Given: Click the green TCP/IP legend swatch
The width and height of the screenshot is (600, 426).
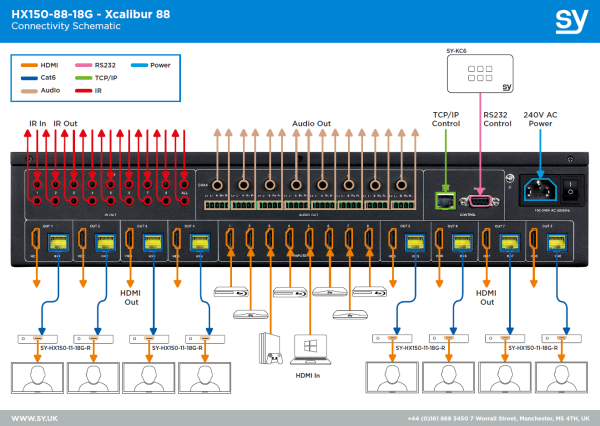Looking at the screenshot, I should click(83, 78).
